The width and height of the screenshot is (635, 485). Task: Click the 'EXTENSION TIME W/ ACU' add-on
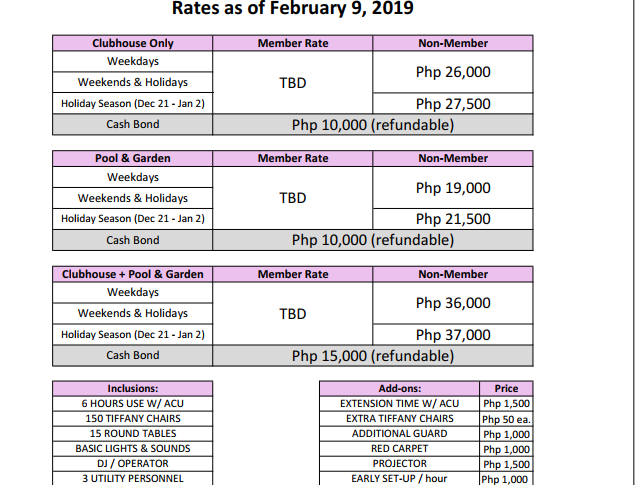coord(400,403)
